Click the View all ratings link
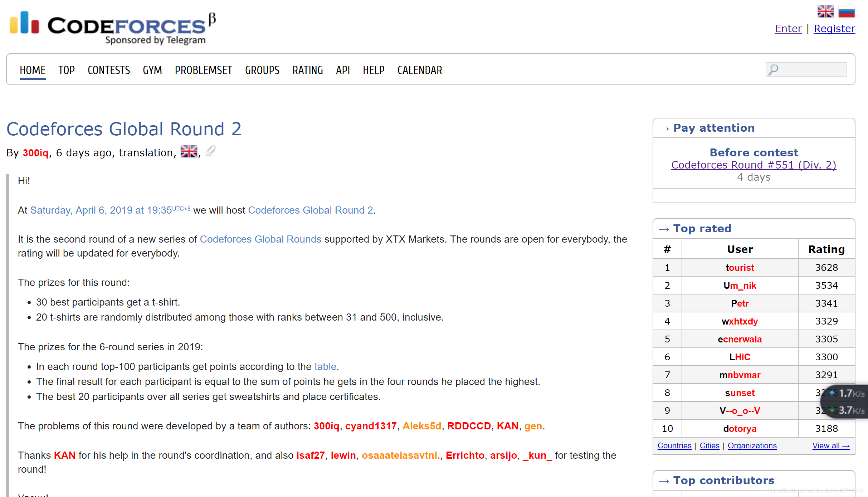The height and width of the screenshot is (497, 868). pyautogui.click(x=831, y=446)
